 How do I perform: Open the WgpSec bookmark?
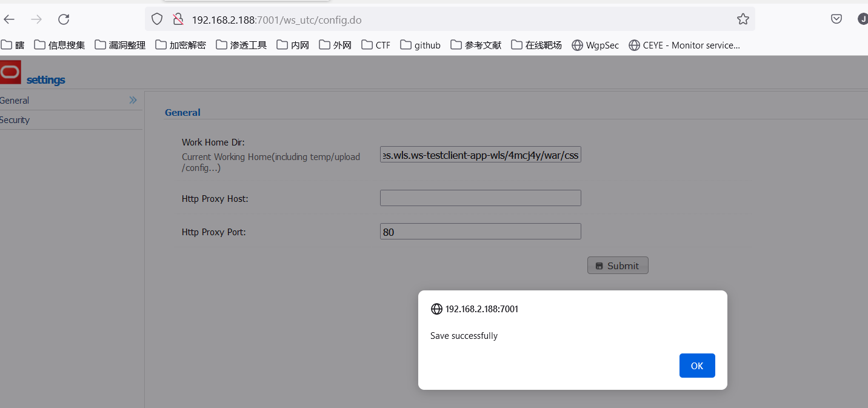595,45
